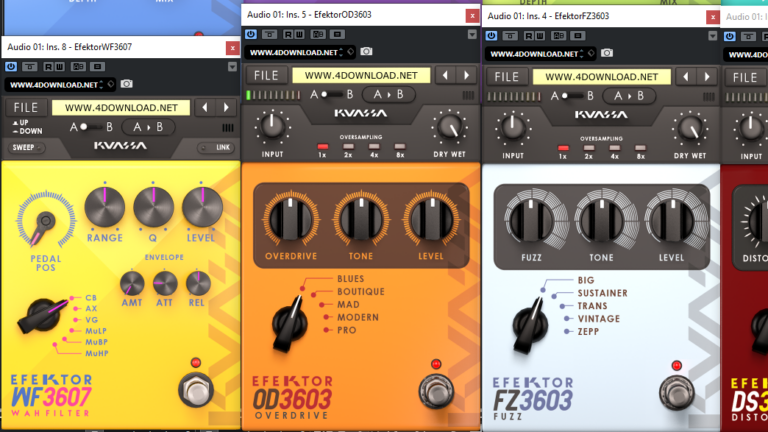The height and width of the screenshot is (432, 768).
Task: Click the A/B settings icon in EfektorOD3603 host toolbar
Action: tap(318, 34)
